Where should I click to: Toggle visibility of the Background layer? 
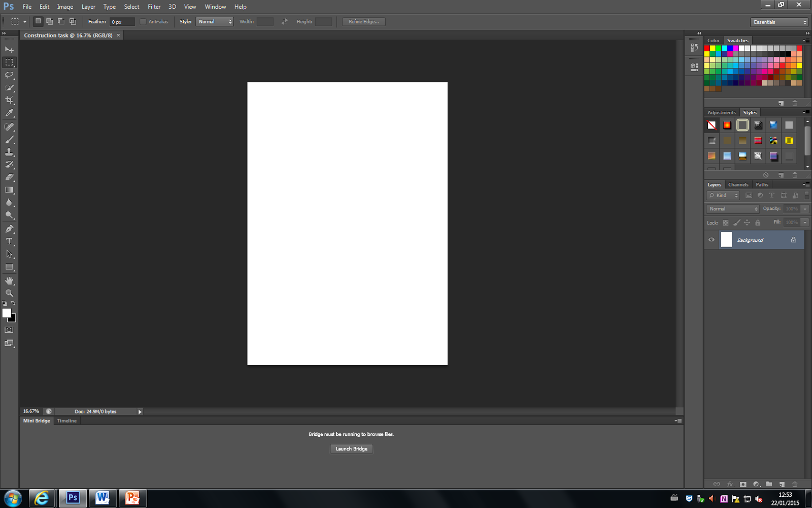point(712,240)
